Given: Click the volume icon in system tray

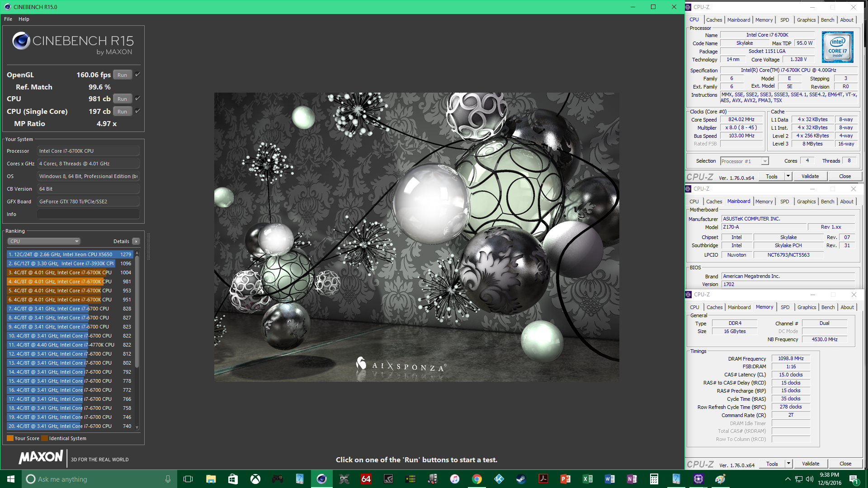Looking at the screenshot, I should (810, 479).
